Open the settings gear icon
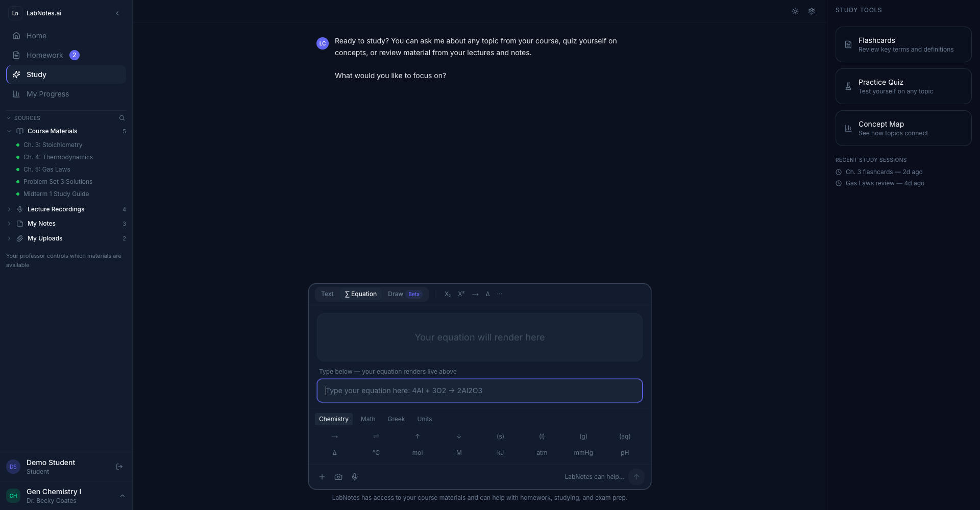980x510 pixels. [x=812, y=11]
